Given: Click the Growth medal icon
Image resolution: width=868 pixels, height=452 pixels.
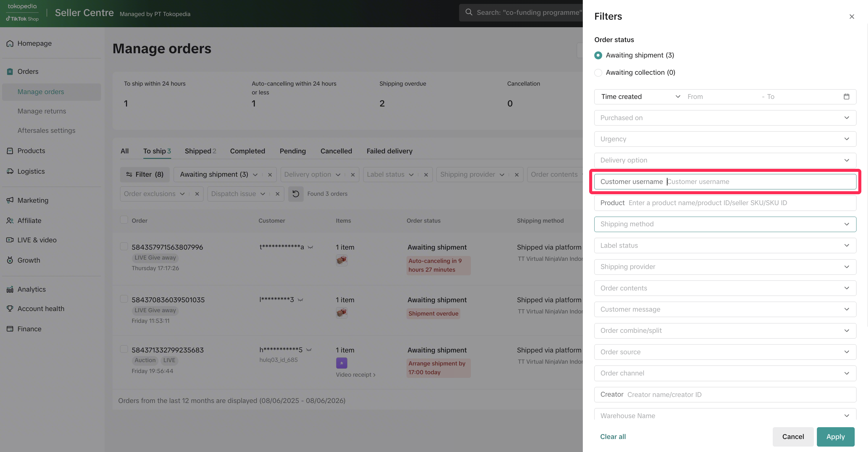Looking at the screenshot, I should point(10,260).
